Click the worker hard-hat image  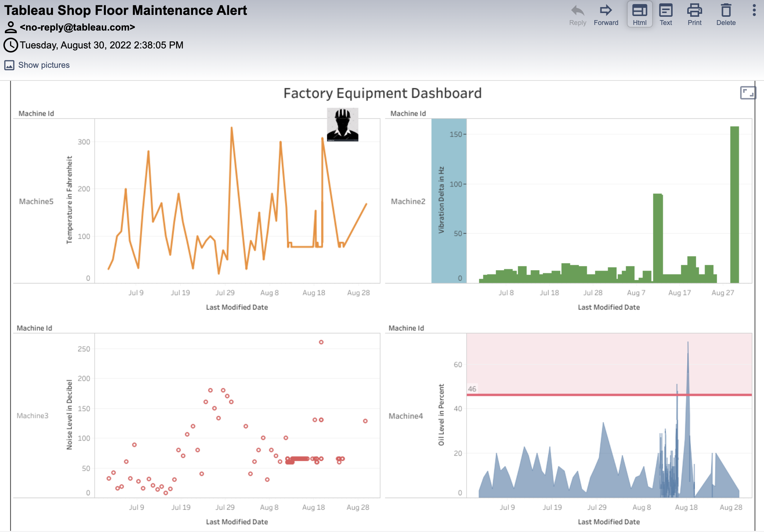[x=342, y=125]
